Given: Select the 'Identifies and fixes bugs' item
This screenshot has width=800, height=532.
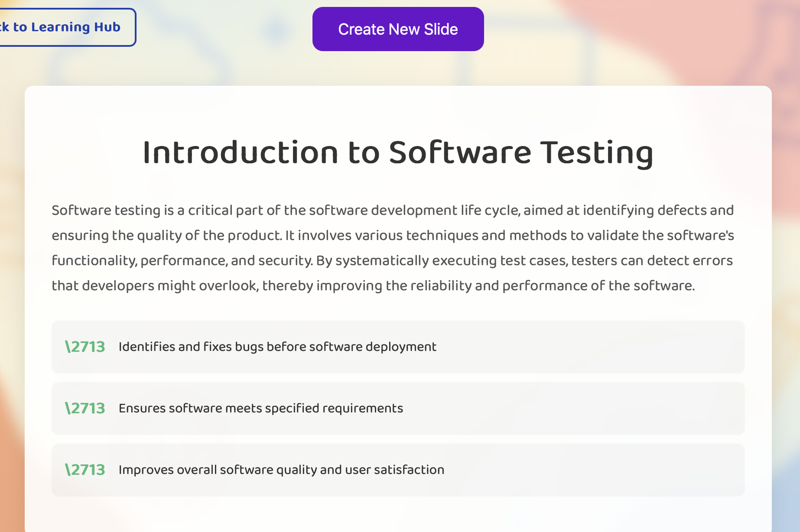Looking at the screenshot, I should [x=398, y=347].
